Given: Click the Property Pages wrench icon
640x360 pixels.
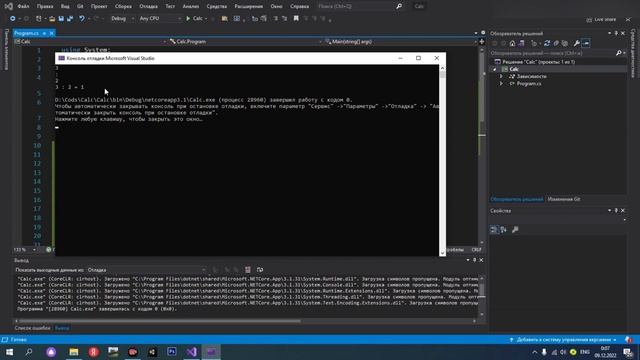Looking at the screenshot, I should [x=515, y=230].
